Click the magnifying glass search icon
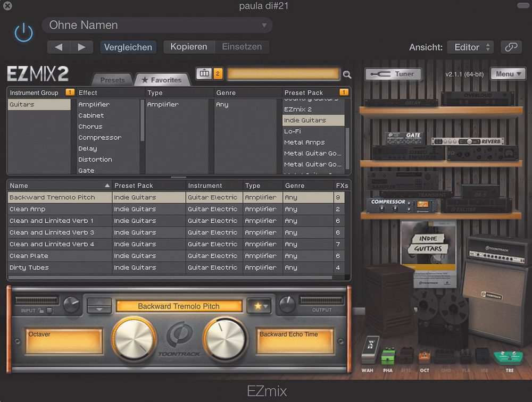The width and height of the screenshot is (532, 402). pos(347,74)
